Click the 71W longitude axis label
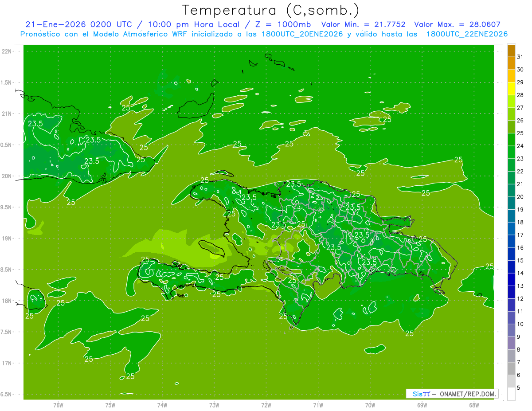 coord(318,405)
